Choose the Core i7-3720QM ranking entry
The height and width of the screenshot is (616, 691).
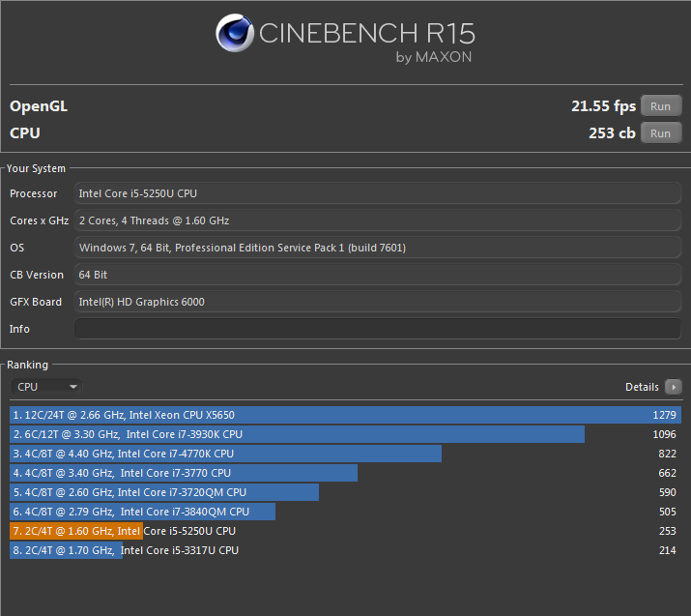tap(164, 492)
